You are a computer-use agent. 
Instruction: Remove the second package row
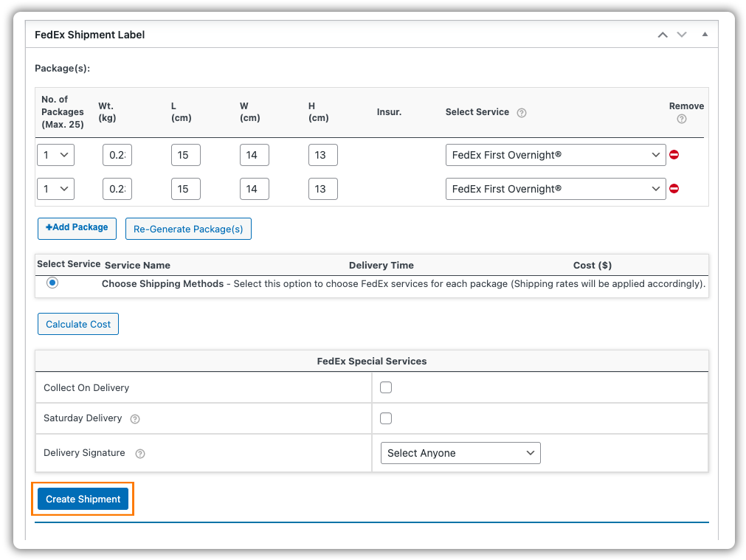(674, 189)
